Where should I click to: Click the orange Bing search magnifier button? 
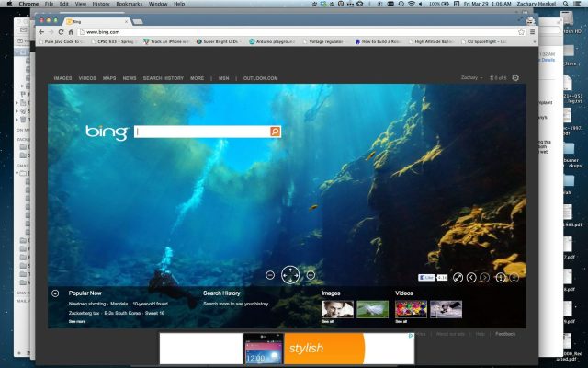point(276,132)
